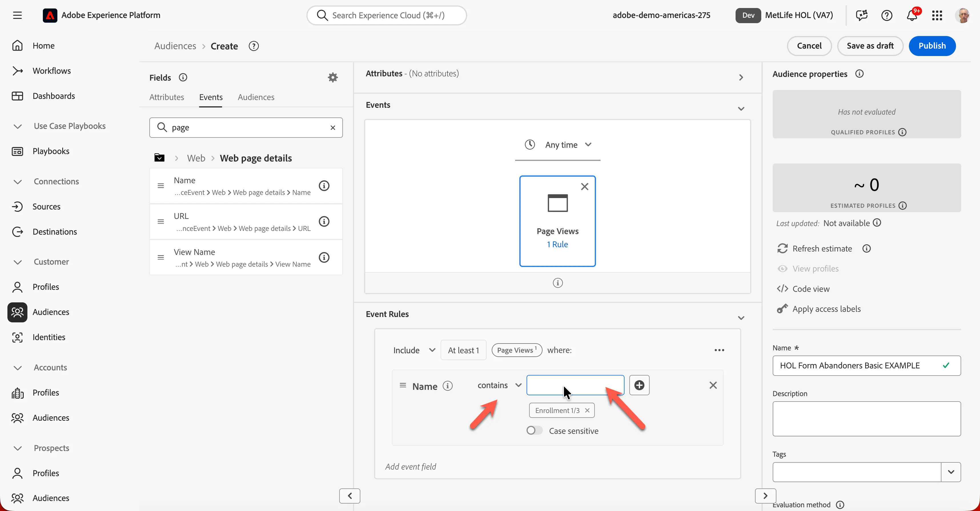Open the hamburger navigation menu
980x511 pixels.
[17, 15]
